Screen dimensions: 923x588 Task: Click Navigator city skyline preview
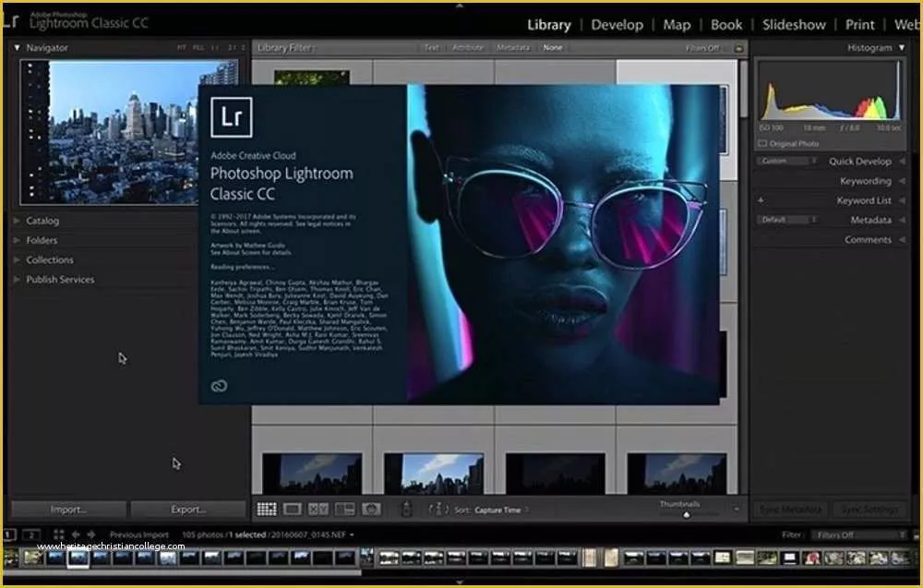point(129,132)
